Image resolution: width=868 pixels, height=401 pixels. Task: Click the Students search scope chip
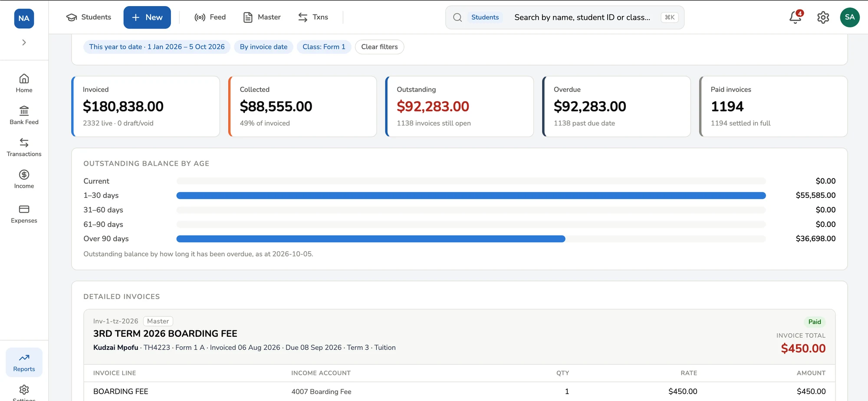coord(485,17)
